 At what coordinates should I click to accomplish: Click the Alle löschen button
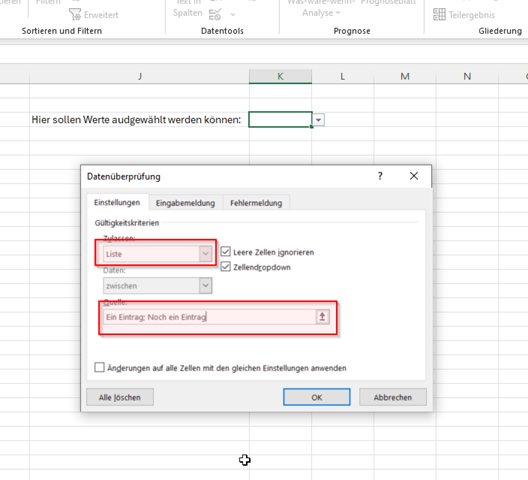(120, 397)
